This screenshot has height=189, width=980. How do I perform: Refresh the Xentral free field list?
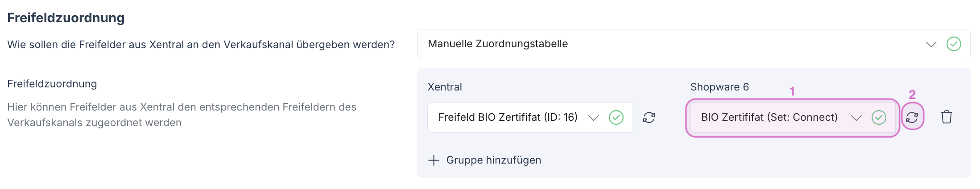click(x=649, y=117)
